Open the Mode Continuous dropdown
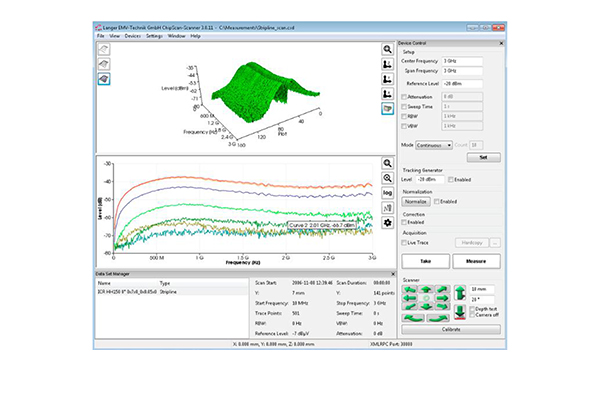600x400 pixels. tap(434, 145)
